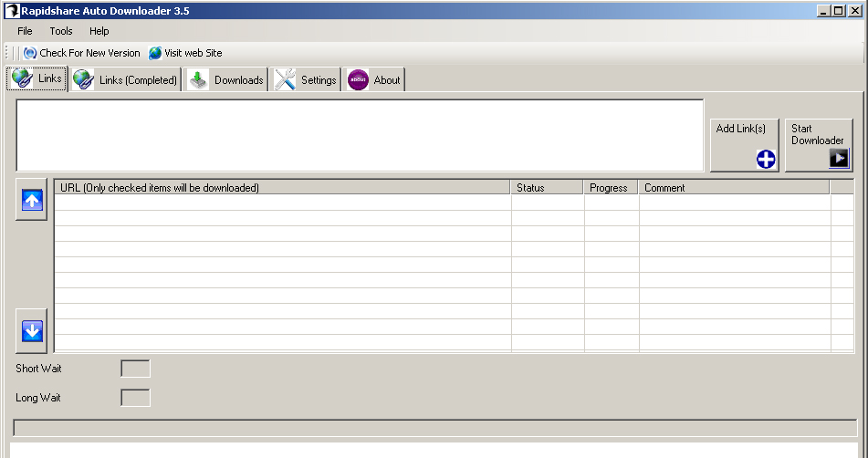Click the Check For New Version icon

click(30, 53)
